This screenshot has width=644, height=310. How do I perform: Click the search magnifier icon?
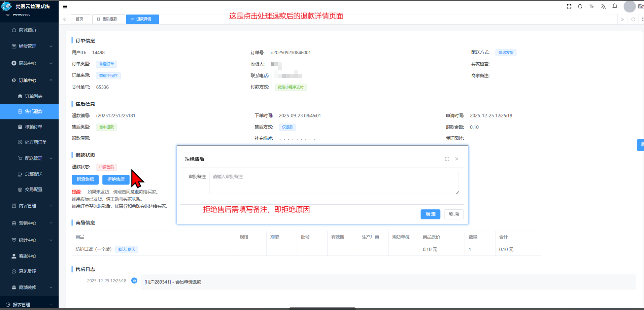(x=580, y=6)
